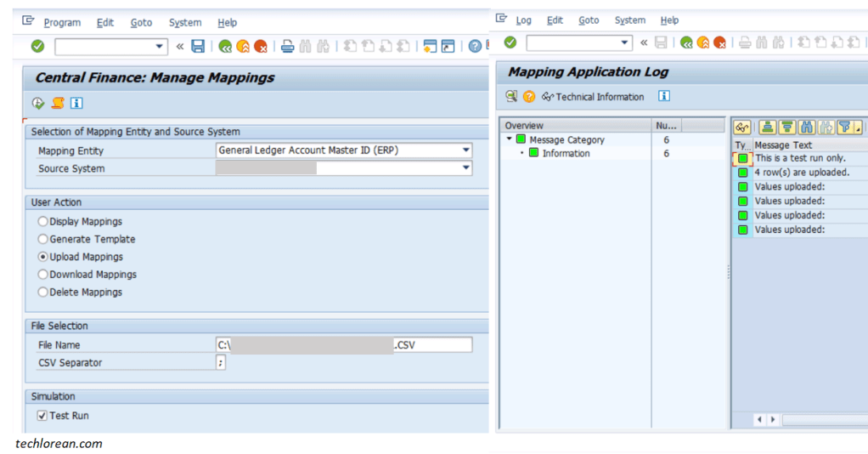Open System menu in Manage Mappings window
This screenshot has height=454, width=868.
coord(185,23)
